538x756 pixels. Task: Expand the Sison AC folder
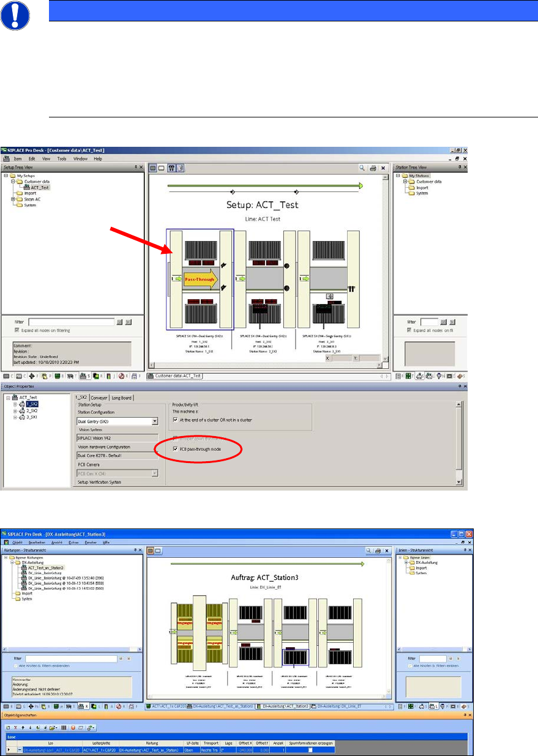(x=12, y=199)
